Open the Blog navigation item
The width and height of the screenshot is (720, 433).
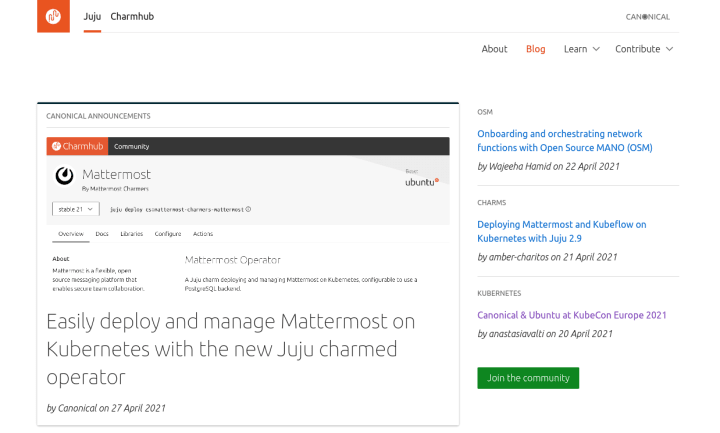tap(536, 49)
